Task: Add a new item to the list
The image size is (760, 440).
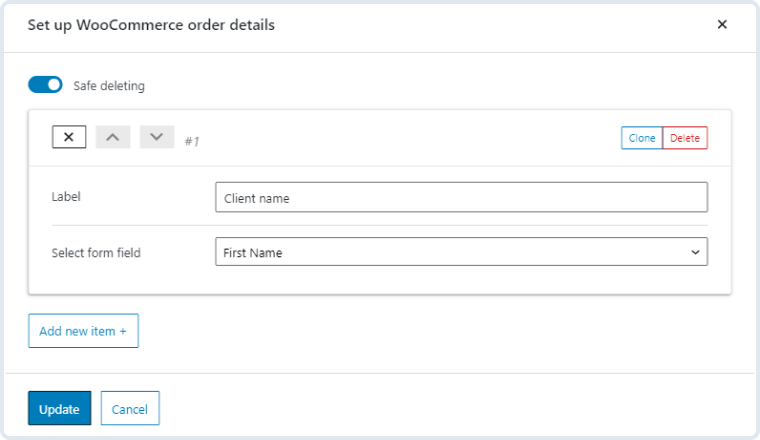Action: tap(83, 331)
